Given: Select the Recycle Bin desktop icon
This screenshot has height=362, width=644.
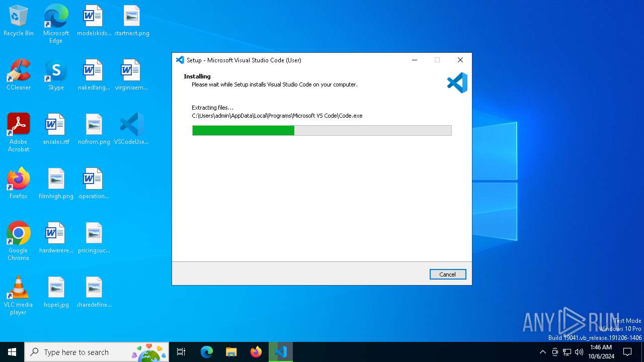Looking at the screenshot, I should point(19,21).
